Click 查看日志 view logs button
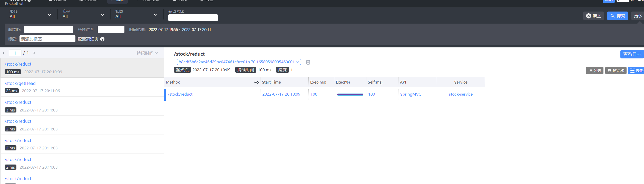This screenshot has width=644, height=184. point(632,54)
